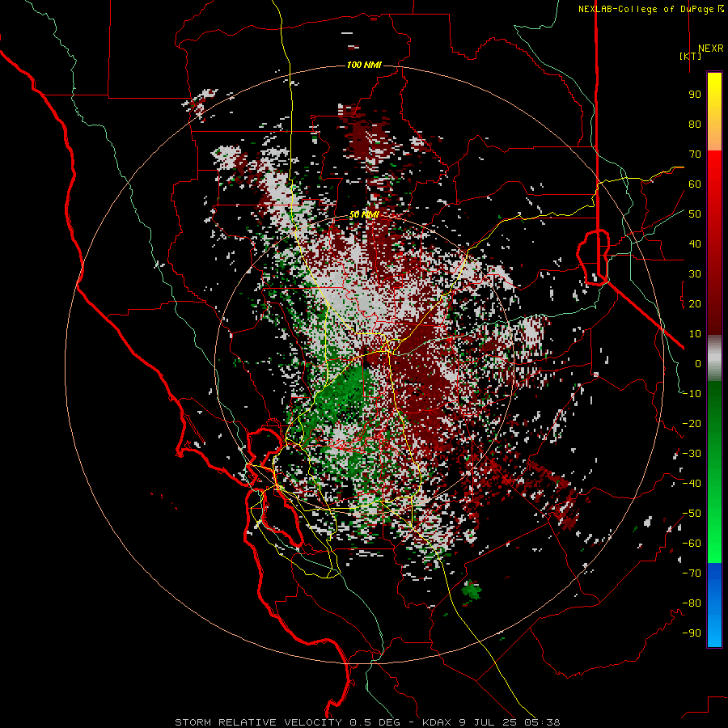Click the 60 value on velocity scale
The height and width of the screenshot is (728, 728).
click(695, 184)
